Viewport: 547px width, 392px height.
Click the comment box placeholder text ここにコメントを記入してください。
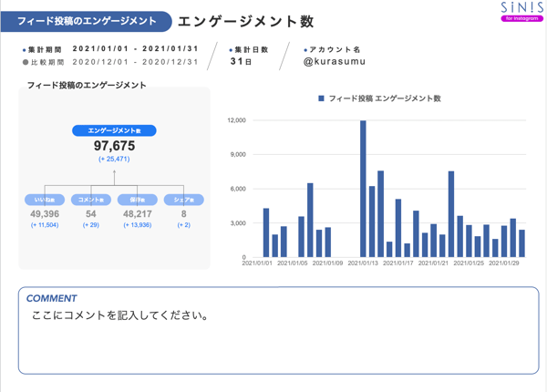[x=120, y=315]
